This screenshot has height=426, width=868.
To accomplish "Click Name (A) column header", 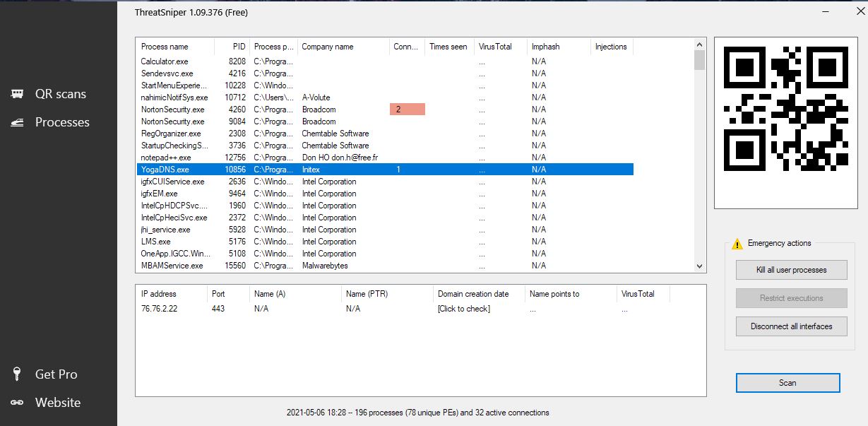I will (x=295, y=294).
